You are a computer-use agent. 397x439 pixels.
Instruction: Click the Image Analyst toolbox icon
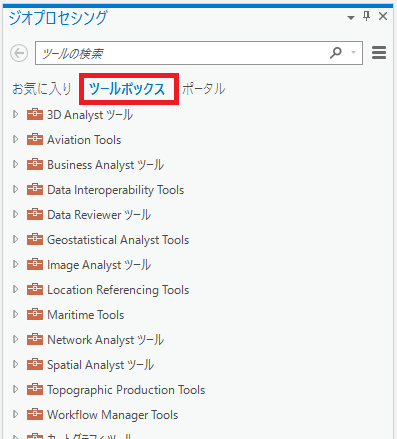(x=35, y=264)
